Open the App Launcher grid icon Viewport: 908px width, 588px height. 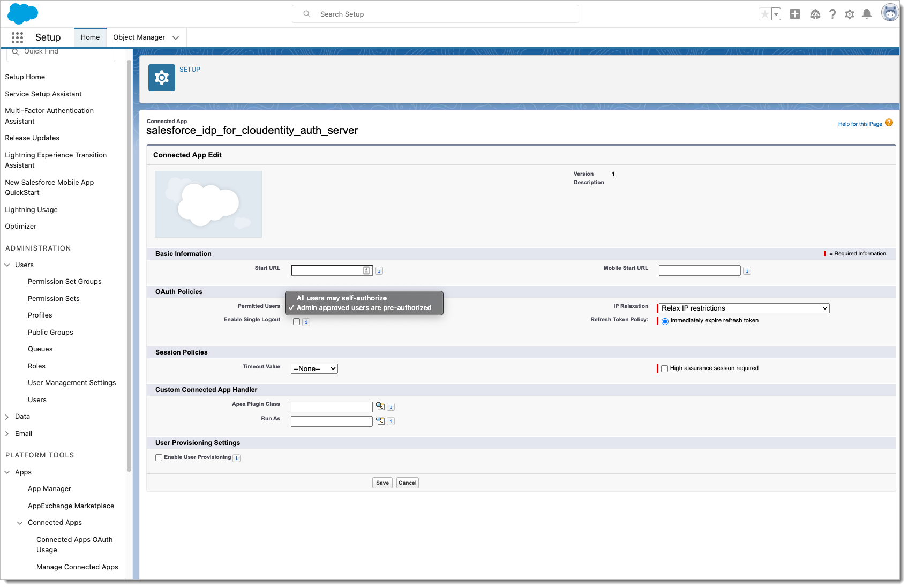pos(17,37)
